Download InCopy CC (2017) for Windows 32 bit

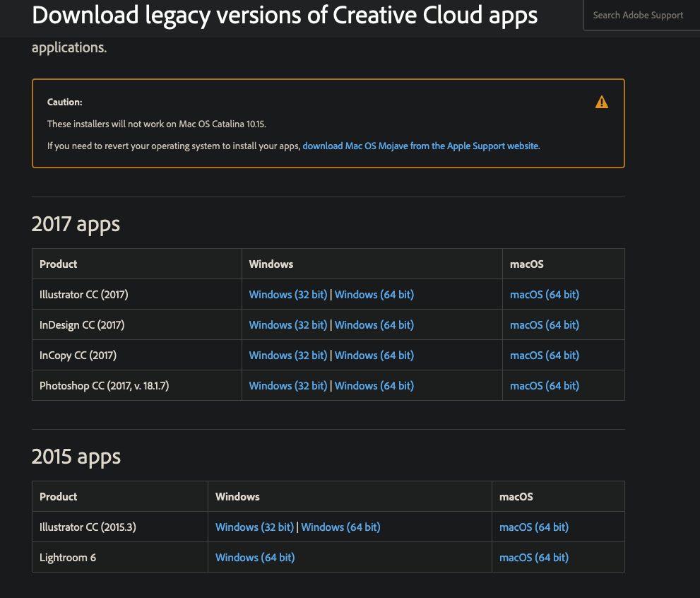point(287,355)
